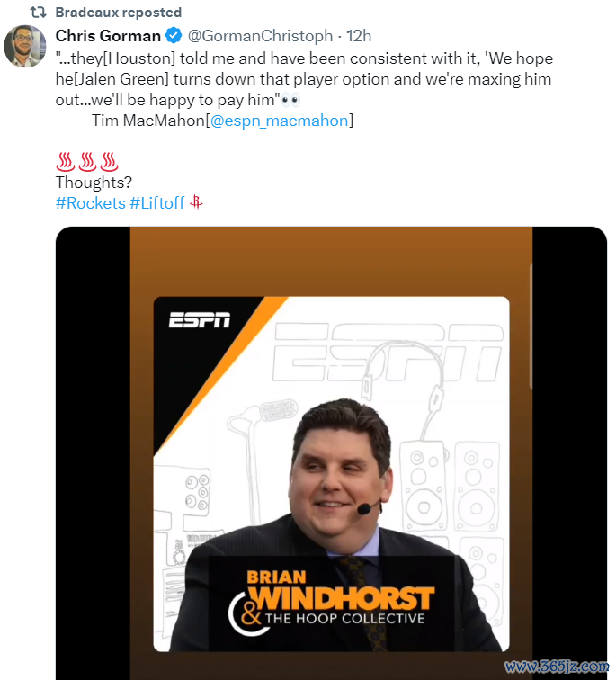Click the blue verified badge
The height and width of the screenshot is (680, 616).
tap(174, 36)
